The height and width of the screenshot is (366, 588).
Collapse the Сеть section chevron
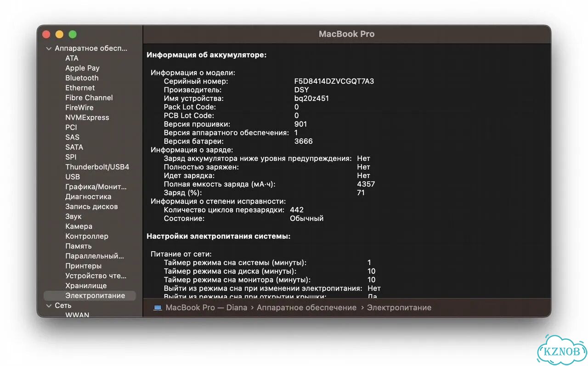coord(49,305)
